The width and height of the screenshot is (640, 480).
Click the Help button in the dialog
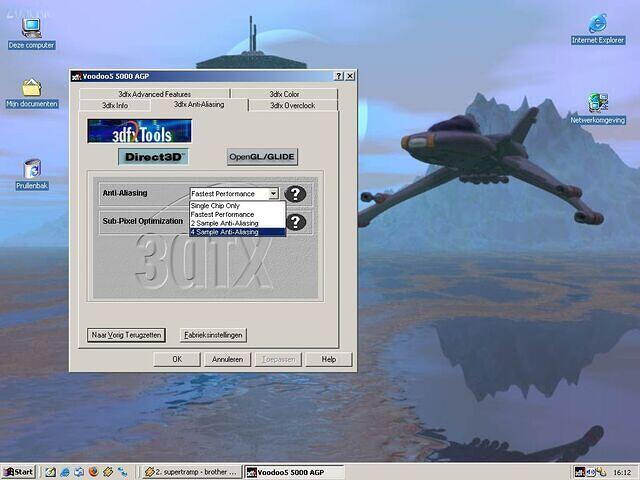click(x=329, y=359)
